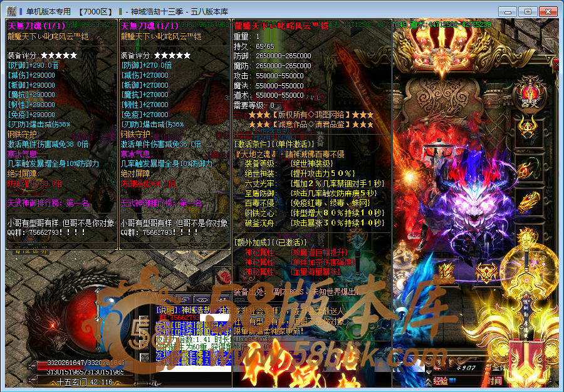Screen dimensions: 564x392
Task: Click the 装备出处 source line
Action: pos(296,292)
